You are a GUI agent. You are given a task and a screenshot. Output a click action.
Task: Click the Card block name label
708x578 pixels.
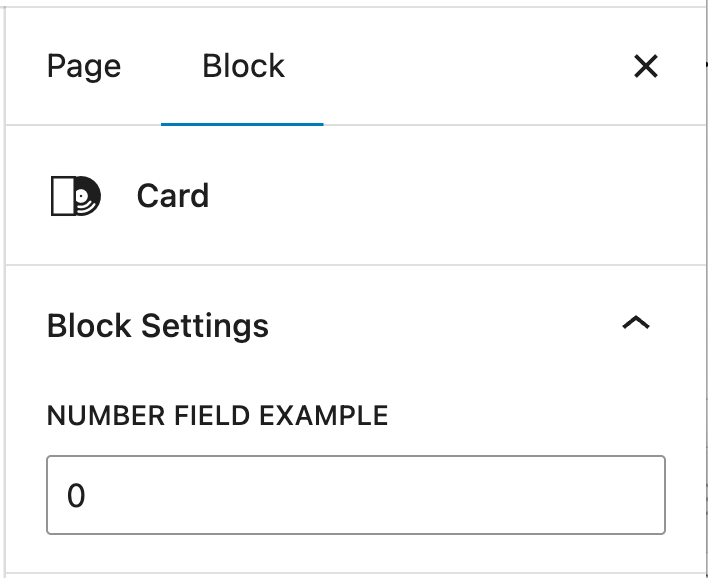click(x=173, y=196)
